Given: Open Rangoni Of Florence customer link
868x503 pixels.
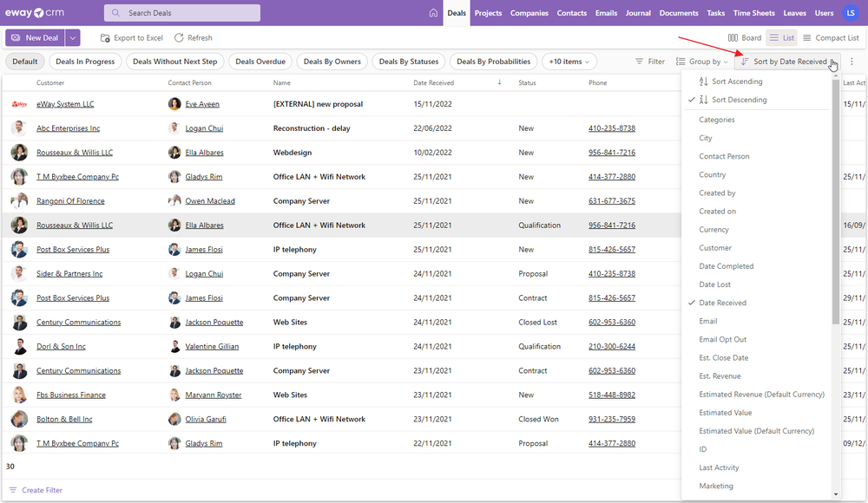Looking at the screenshot, I should coord(70,201).
